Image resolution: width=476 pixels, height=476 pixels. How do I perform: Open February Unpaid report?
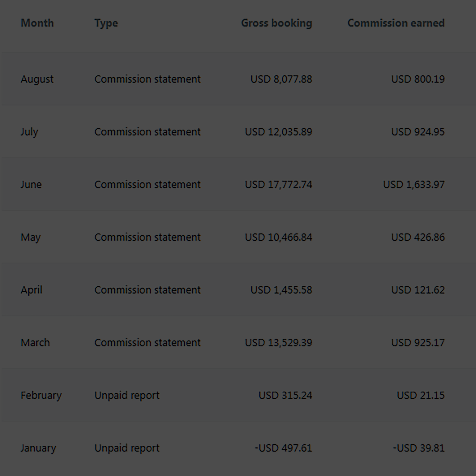pos(127,396)
